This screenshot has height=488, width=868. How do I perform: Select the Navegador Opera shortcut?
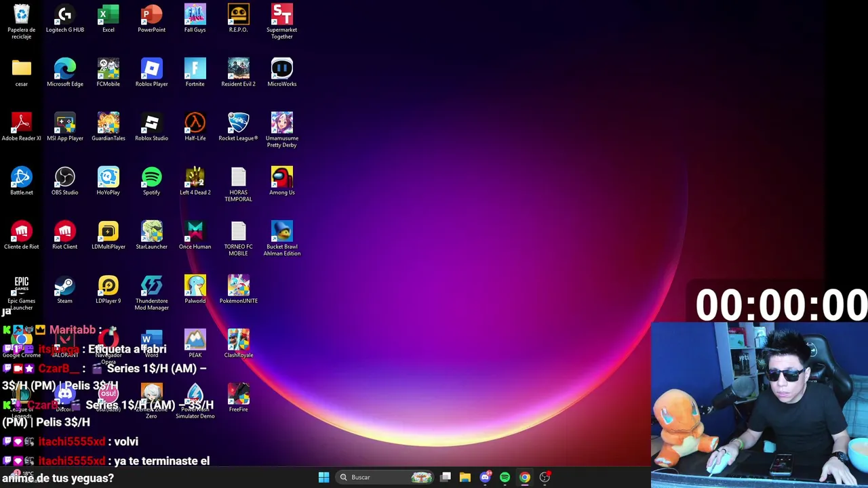(108, 345)
